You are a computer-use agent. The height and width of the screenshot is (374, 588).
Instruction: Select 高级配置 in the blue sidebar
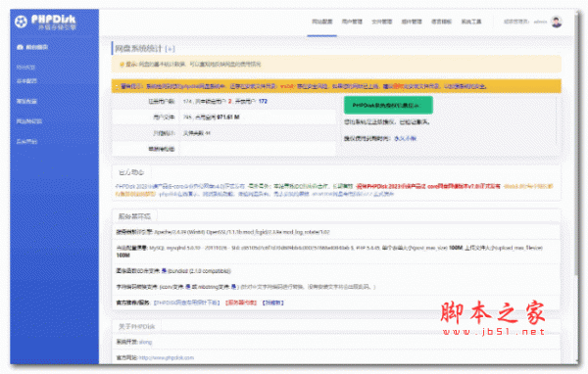[26, 101]
